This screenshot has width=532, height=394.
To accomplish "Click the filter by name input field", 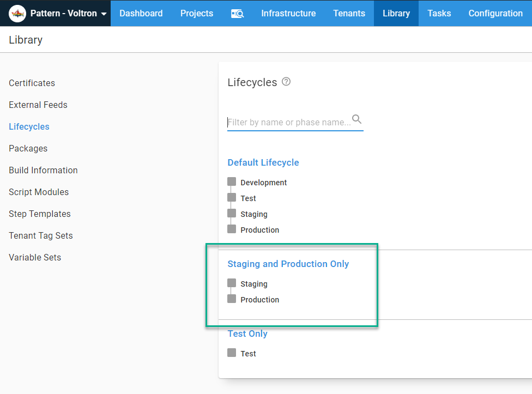I will 289,122.
